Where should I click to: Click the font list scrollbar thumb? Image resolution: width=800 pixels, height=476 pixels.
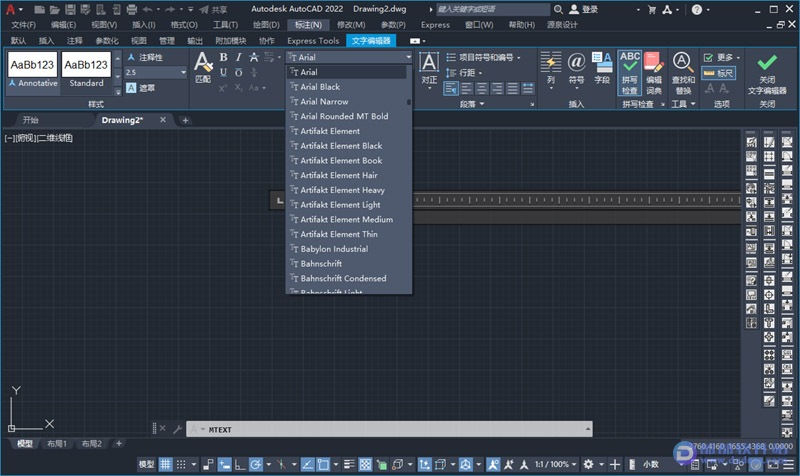(x=409, y=102)
